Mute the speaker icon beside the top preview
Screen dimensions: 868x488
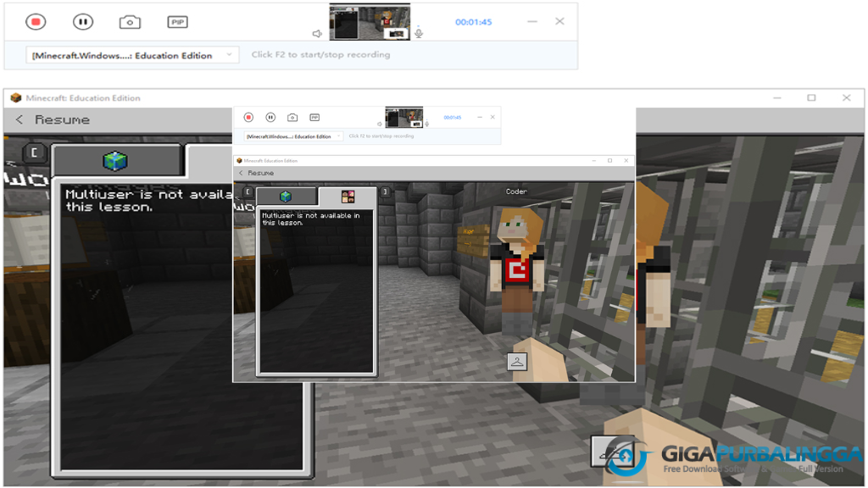tap(317, 34)
